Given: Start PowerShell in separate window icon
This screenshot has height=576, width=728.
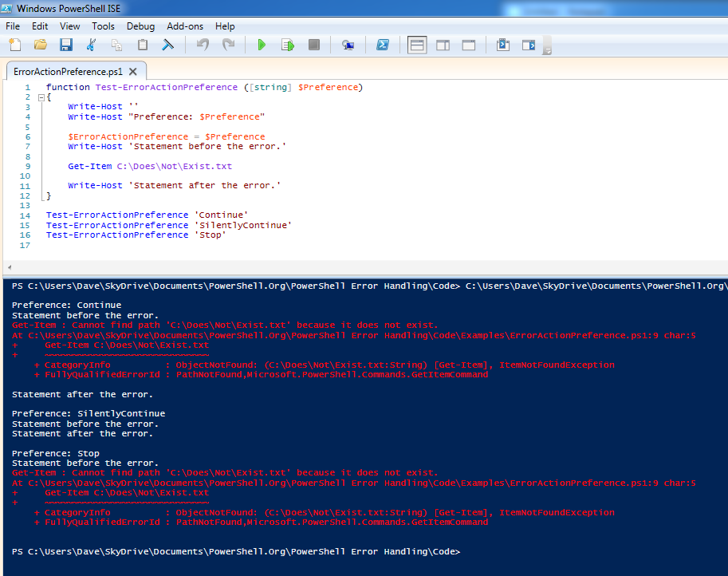Looking at the screenshot, I should click(x=383, y=45).
